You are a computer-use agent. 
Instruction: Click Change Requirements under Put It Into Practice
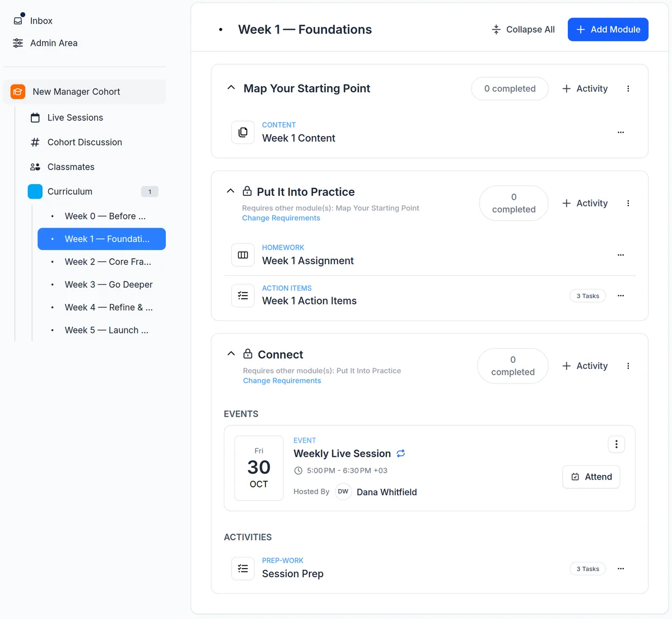coord(281,218)
